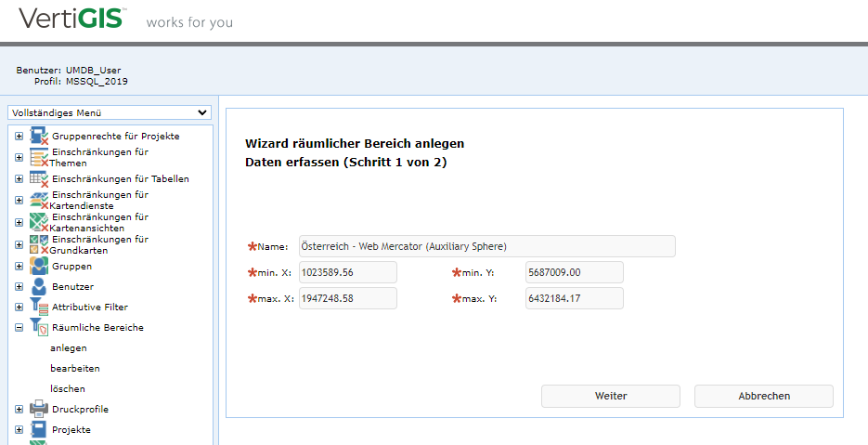Open Gruppenrechte für Projekte label

(116, 136)
